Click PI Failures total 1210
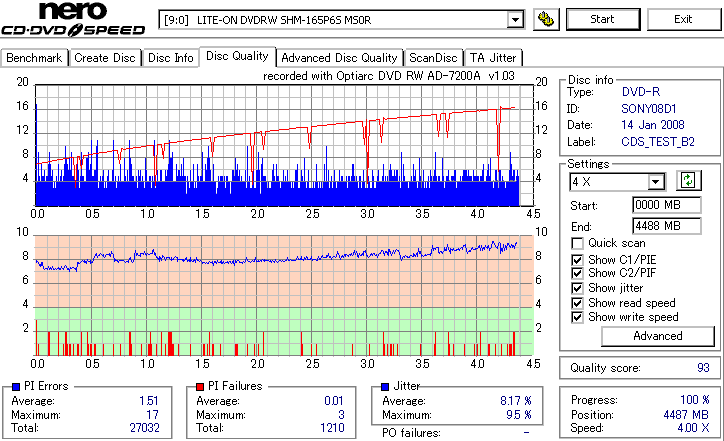This screenshot has height=441, width=724. coord(332,428)
